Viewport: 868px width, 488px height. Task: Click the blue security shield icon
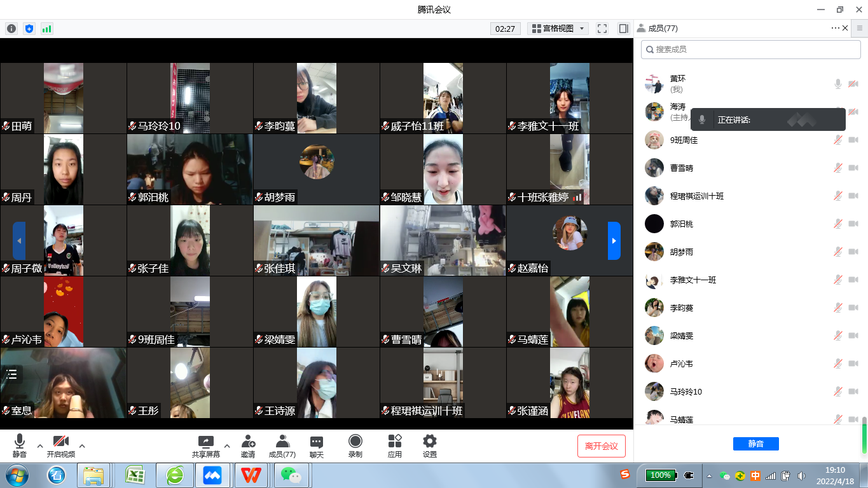pyautogui.click(x=29, y=29)
